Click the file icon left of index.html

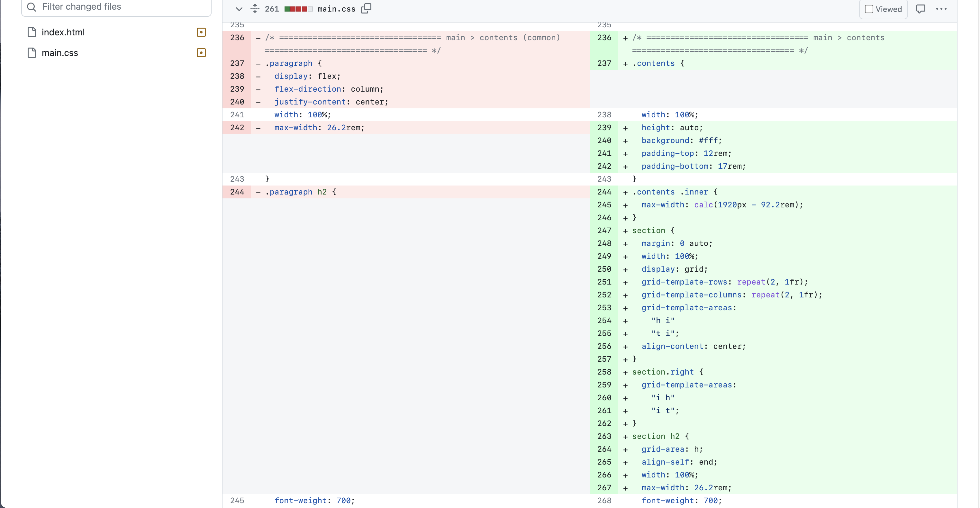click(32, 32)
